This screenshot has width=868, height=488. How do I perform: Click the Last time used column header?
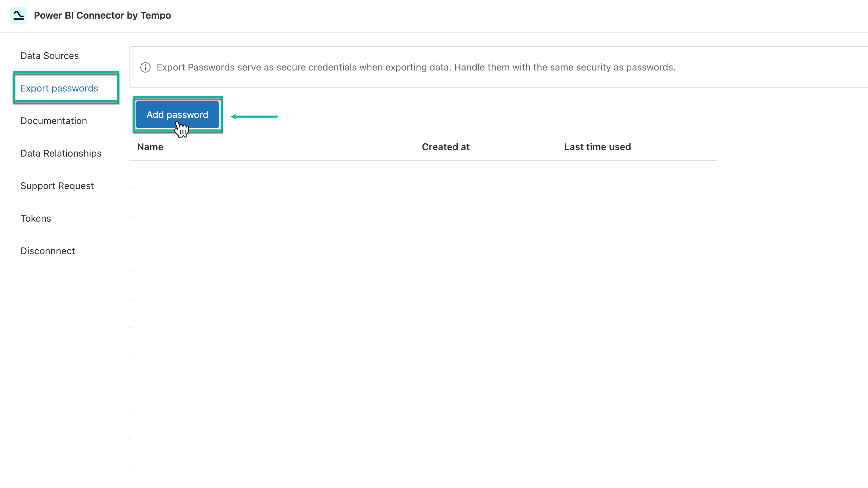tap(597, 147)
